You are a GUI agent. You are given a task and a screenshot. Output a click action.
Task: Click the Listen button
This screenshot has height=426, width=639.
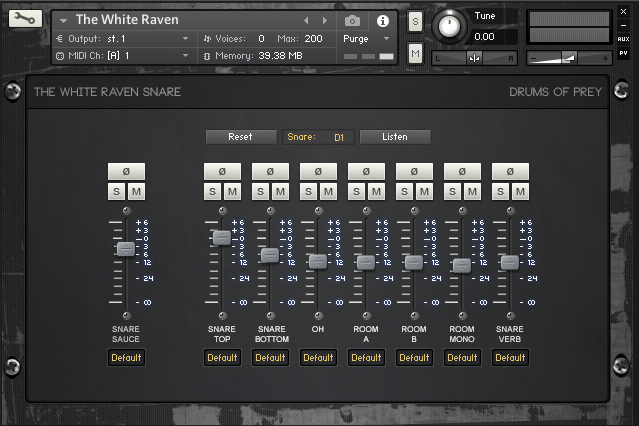(395, 137)
